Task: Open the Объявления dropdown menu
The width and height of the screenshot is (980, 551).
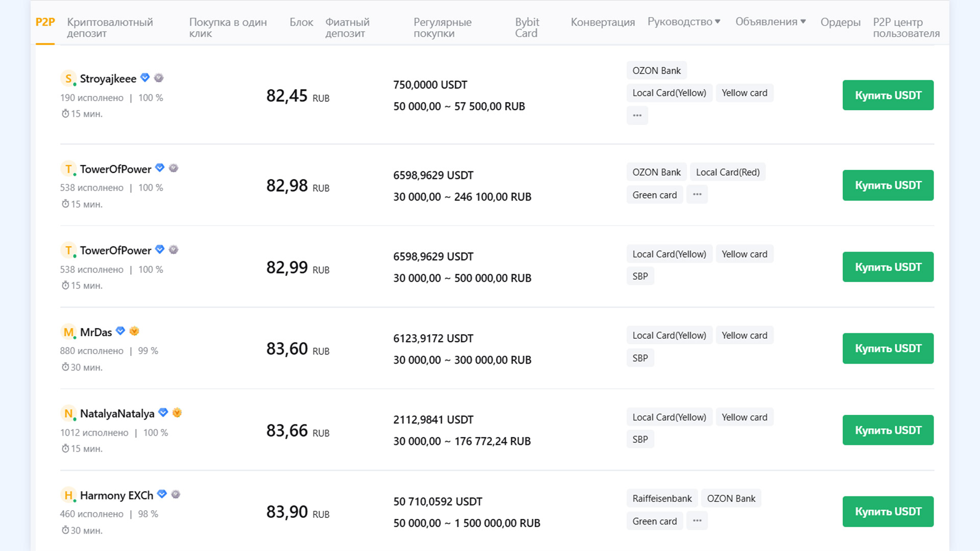Action: (770, 22)
